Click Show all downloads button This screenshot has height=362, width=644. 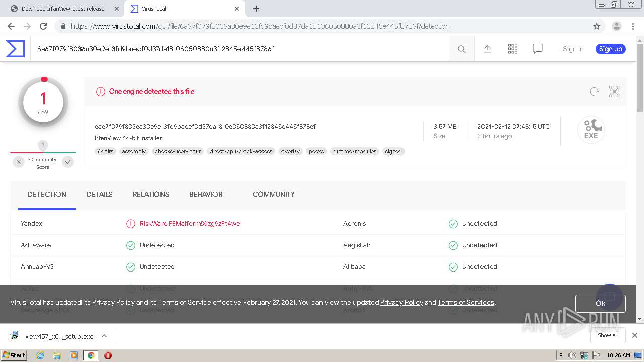pos(608,335)
